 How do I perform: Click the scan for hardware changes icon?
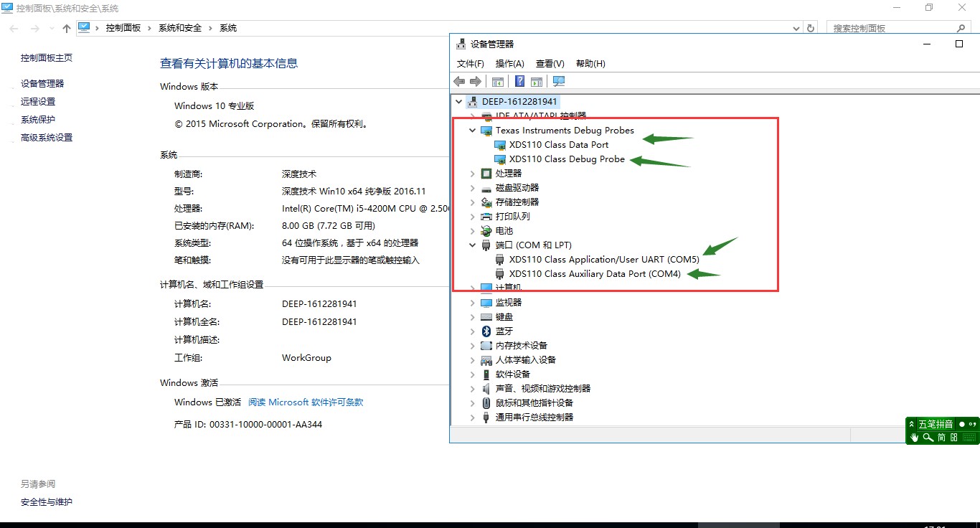pyautogui.click(x=559, y=82)
